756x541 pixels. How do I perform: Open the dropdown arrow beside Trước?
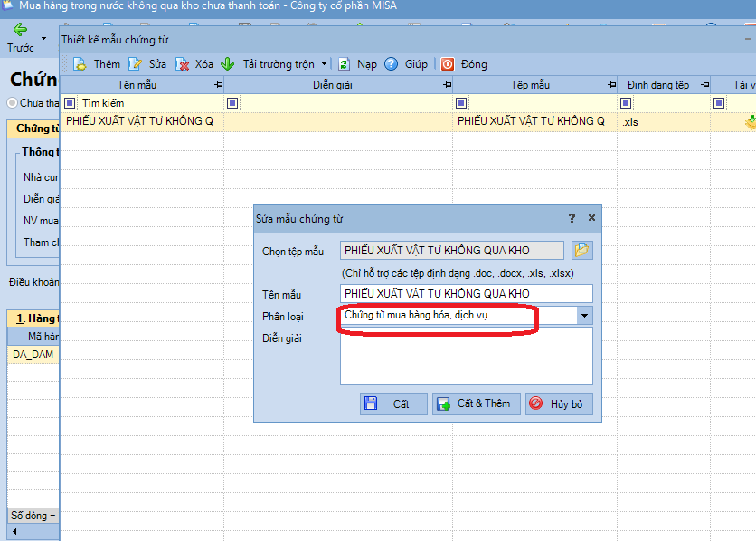coord(44,38)
